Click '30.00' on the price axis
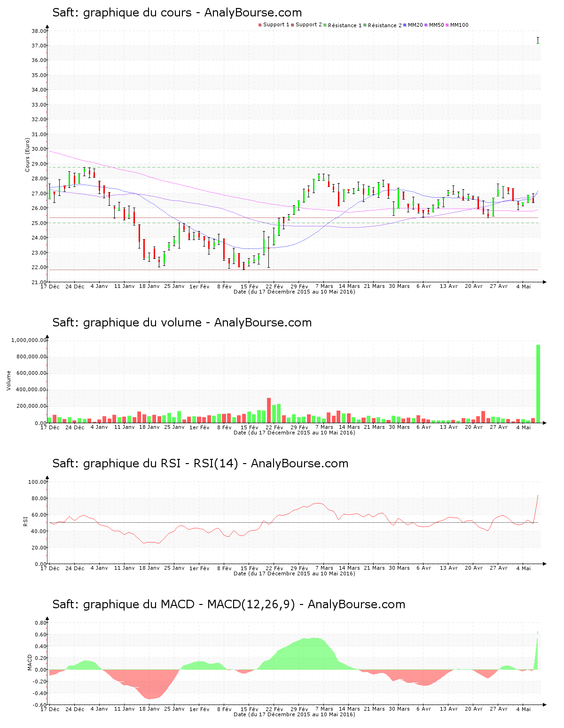Viewport: 564px width, 728px height. 39,149
